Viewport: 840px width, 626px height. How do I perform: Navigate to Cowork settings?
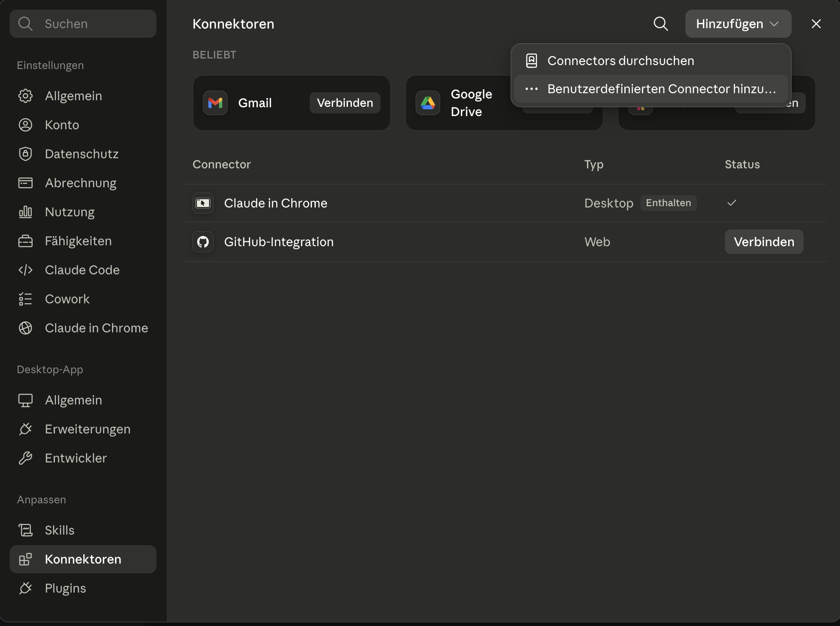pyautogui.click(x=83, y=299)
